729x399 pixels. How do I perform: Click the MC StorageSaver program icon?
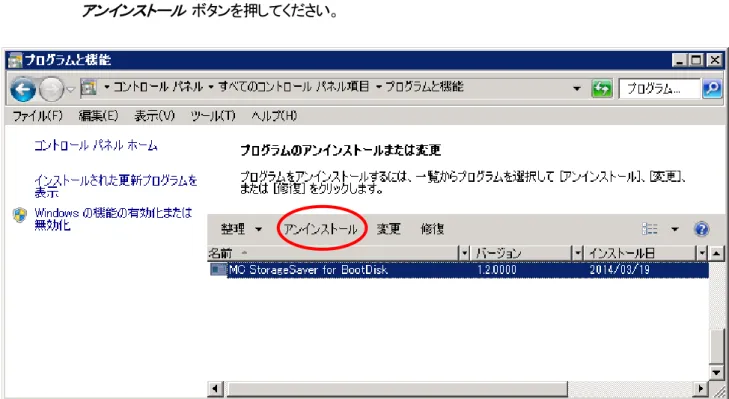tap(218, 269)
